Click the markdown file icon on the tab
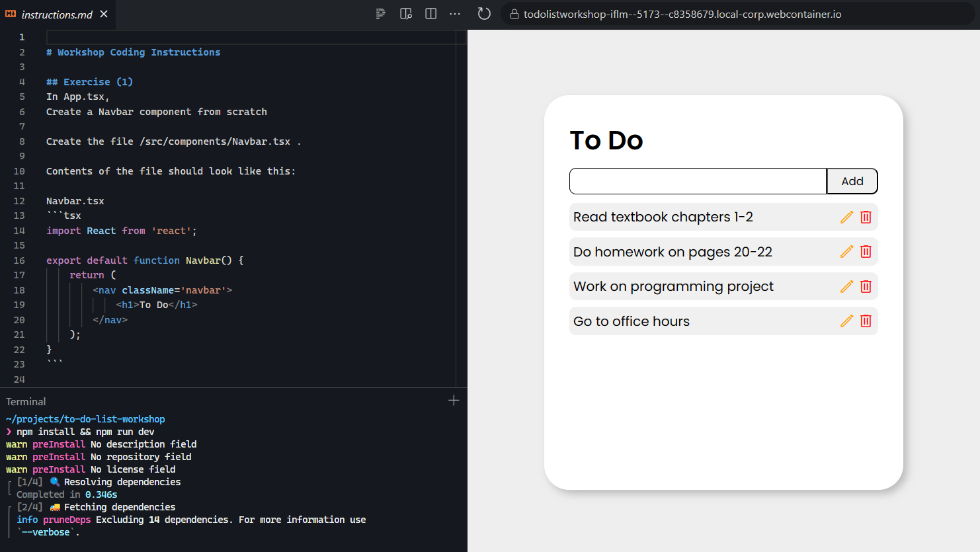980x552 pixels. coord(9,13)
